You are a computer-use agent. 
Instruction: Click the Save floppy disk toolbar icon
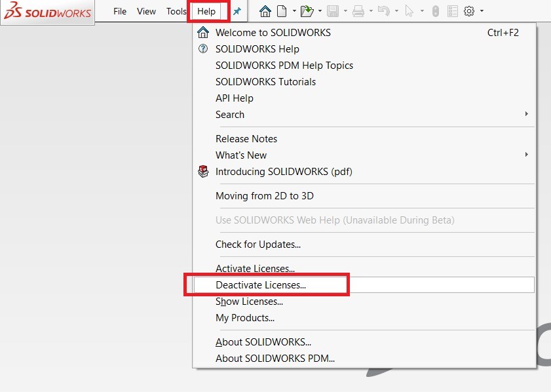click(x=333, y=11)
